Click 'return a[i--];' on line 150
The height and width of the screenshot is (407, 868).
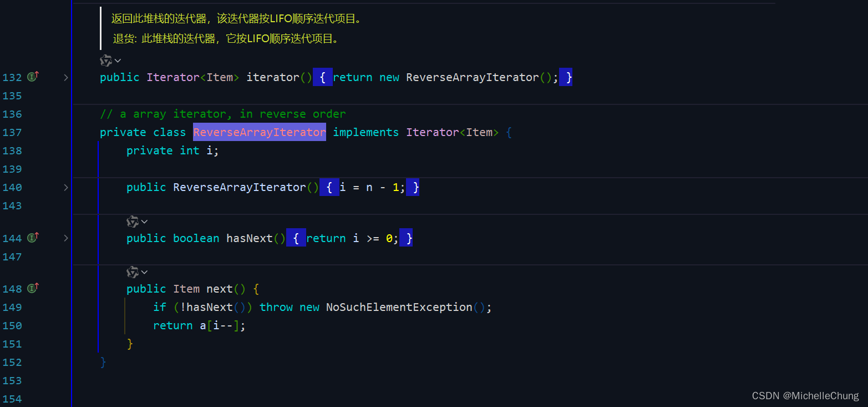click(200, 325)
